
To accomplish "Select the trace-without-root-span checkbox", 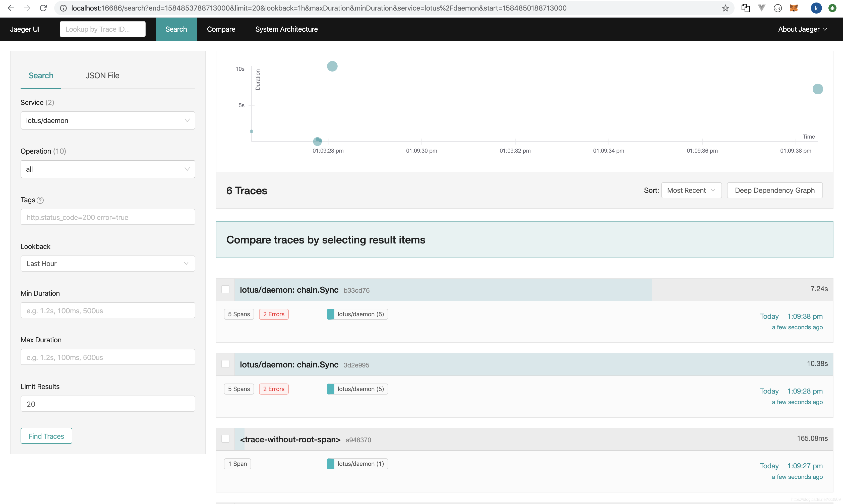I will pos(225,438).
